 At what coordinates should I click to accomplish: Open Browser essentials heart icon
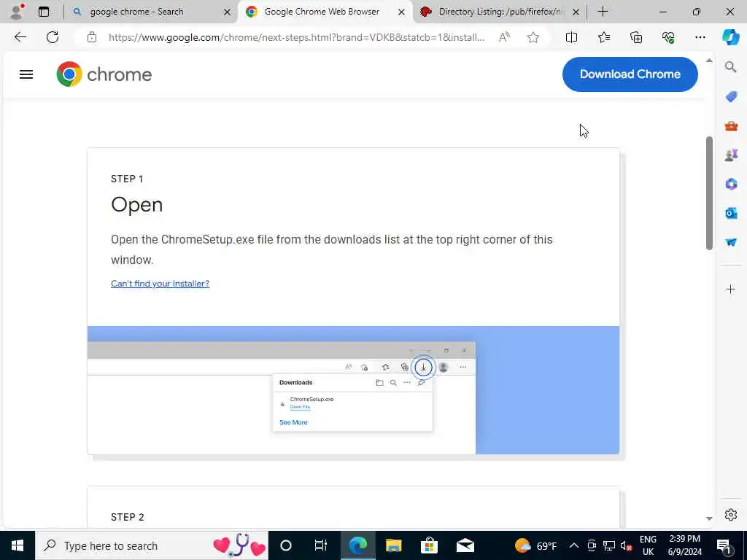click(668, 37)
